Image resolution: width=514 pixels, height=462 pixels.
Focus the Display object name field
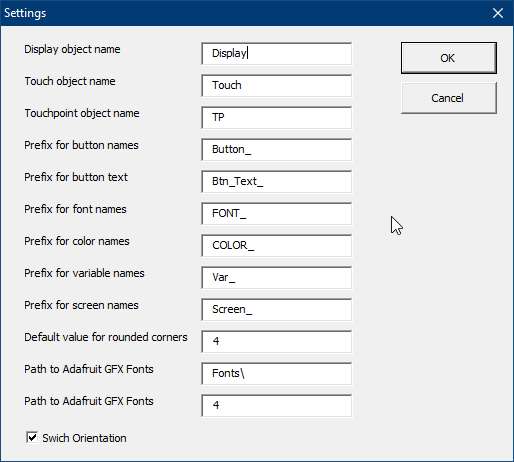(x=277, y=53)
